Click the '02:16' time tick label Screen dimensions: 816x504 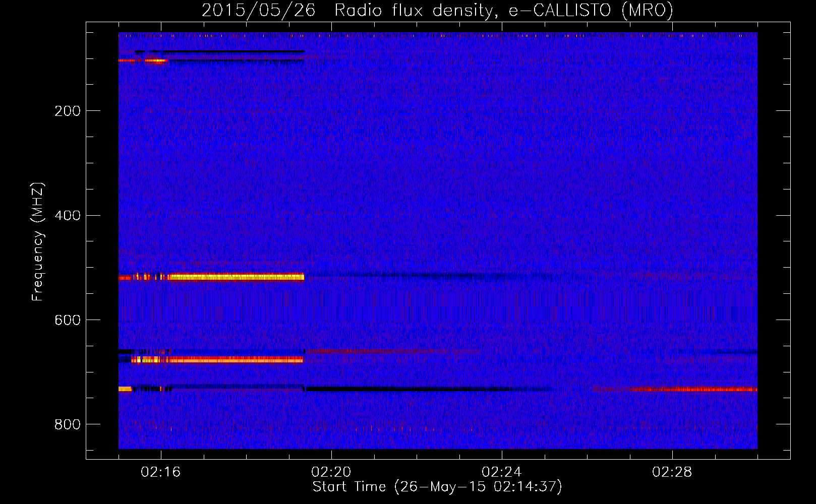pyautogui.click(x=161, y=472)
